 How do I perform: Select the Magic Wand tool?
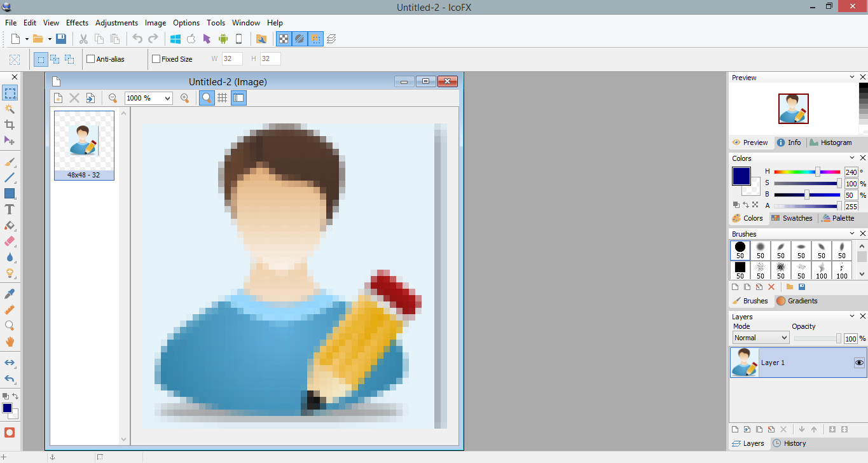click(x=10, y=109)
